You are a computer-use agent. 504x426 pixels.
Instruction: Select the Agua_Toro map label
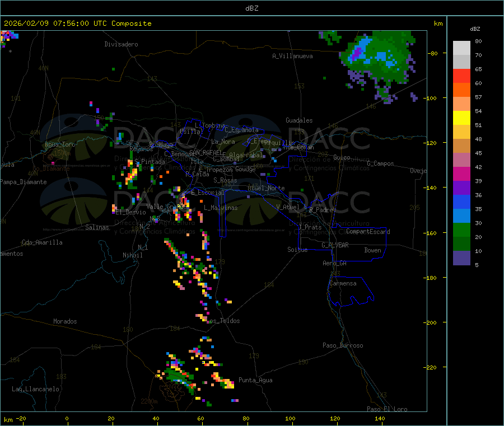pyautogui.click(x=60, y=144)
